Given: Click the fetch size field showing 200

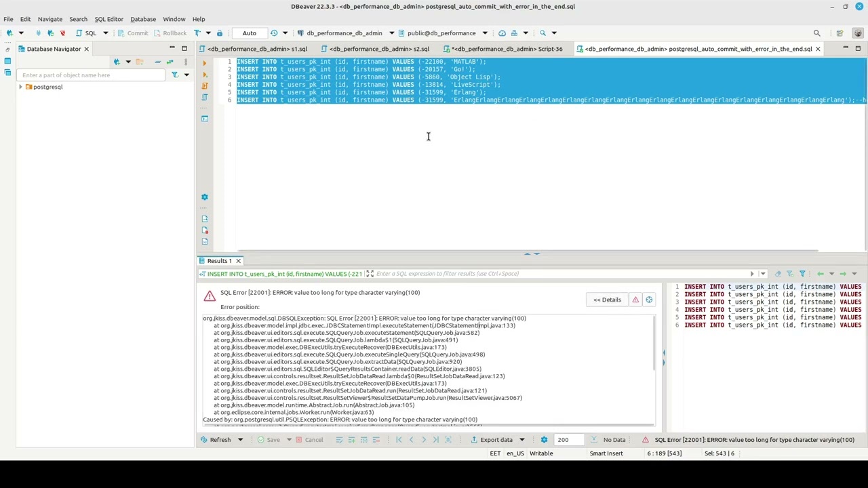Looking at the screenshot, I should 570,440.
